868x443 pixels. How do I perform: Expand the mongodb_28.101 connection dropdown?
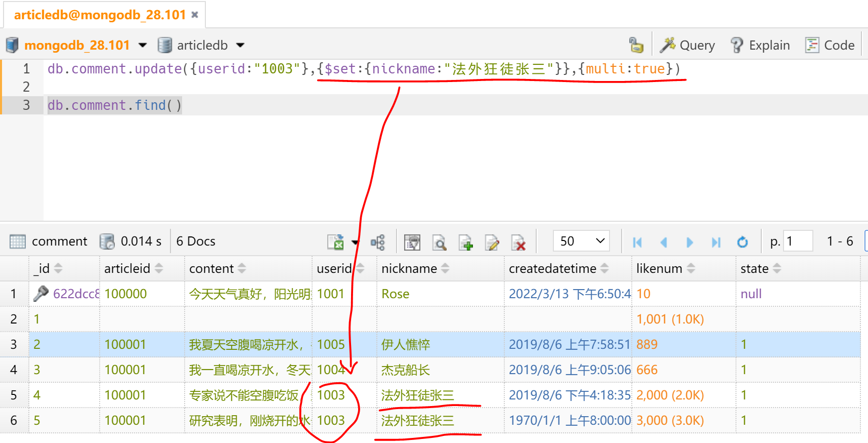pyautogui.click(x=143, y=45)
